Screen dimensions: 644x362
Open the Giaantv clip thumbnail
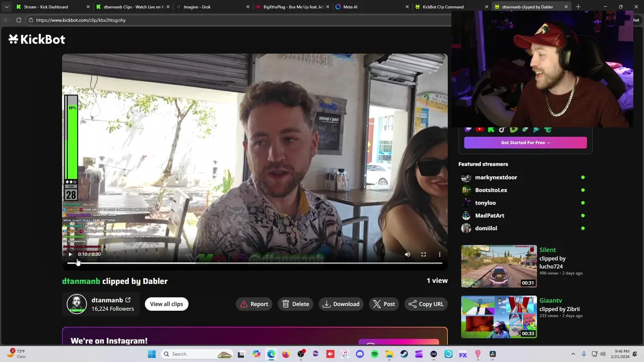click(499, 317)
